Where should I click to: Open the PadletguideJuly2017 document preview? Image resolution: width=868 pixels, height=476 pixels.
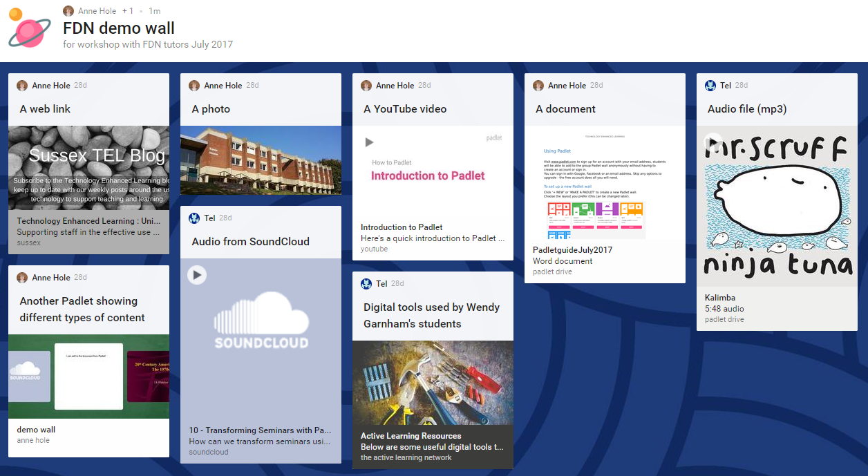(x=605, y=182)
